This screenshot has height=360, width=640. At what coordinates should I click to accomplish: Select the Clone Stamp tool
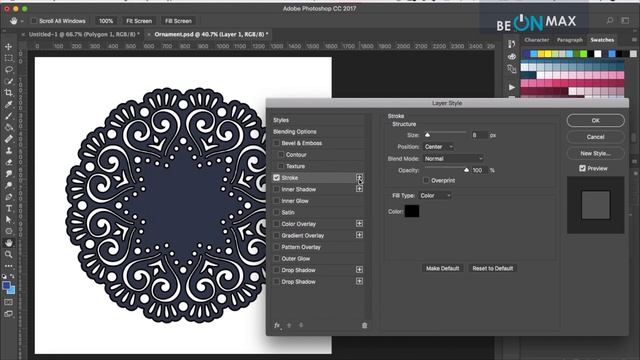[9, 151]
